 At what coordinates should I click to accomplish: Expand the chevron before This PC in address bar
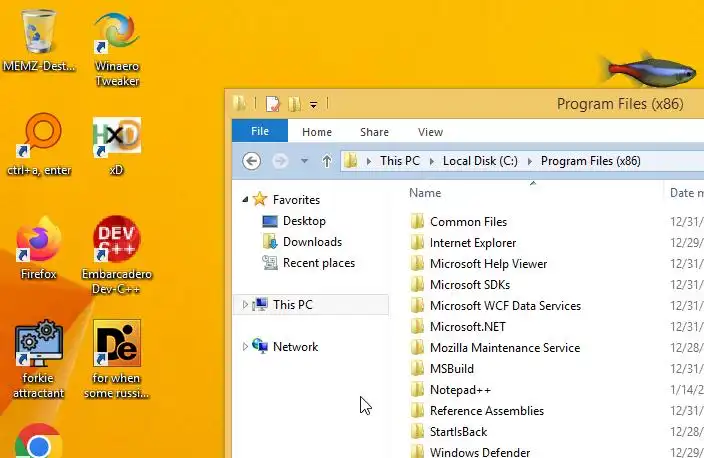tap(369, 161)
